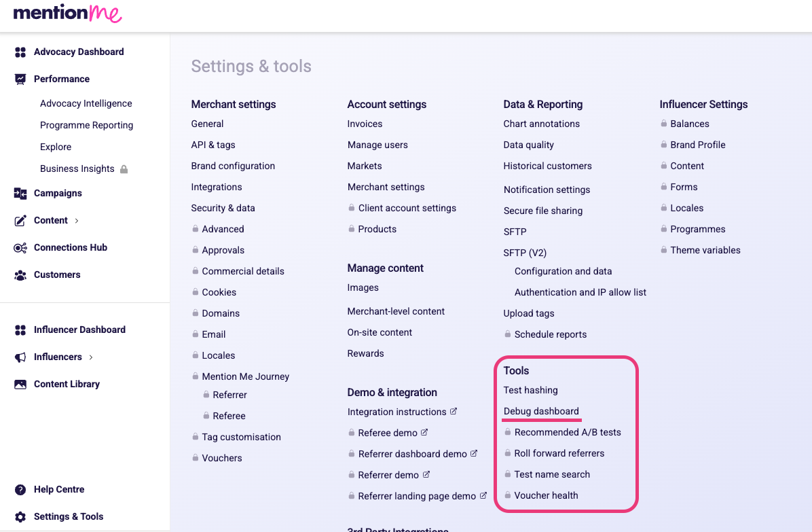
Task: Click the Performance chart icon
Action: coord(20,79)
